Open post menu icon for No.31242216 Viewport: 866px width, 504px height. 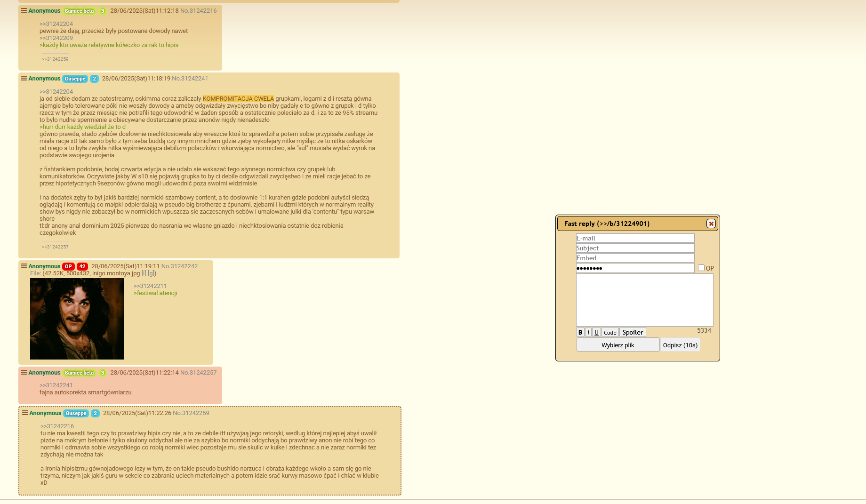click(24, 11)
